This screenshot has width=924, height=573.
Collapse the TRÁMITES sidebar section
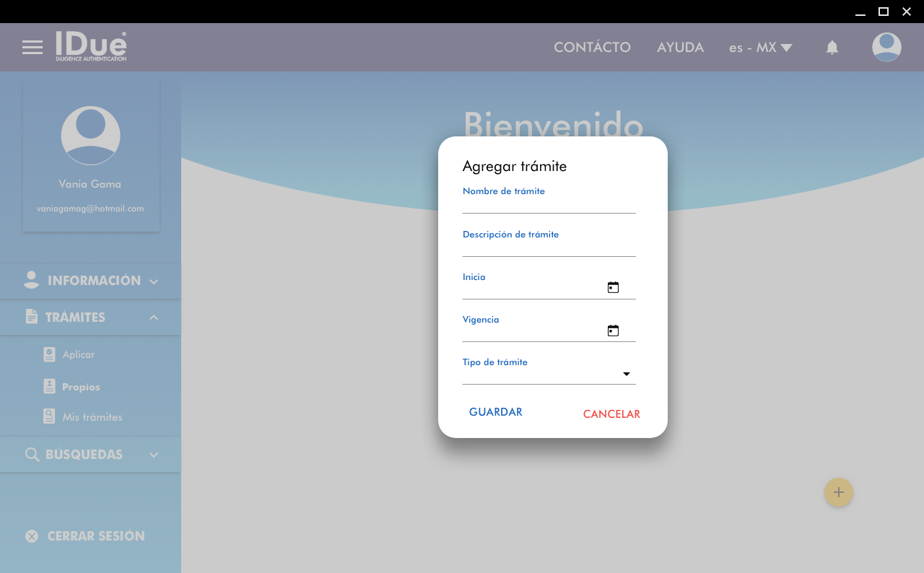click(90, 318)
